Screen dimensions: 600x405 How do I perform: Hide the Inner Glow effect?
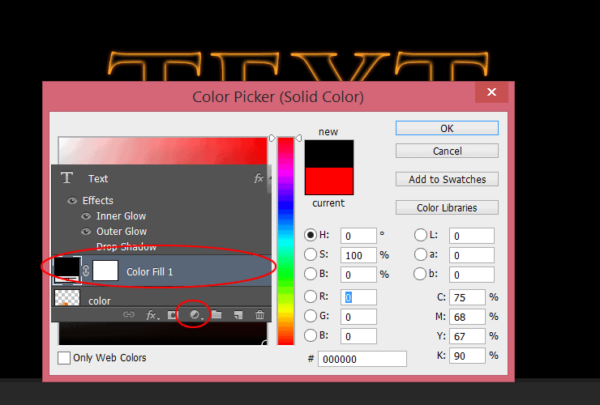[x=86, y=216]
